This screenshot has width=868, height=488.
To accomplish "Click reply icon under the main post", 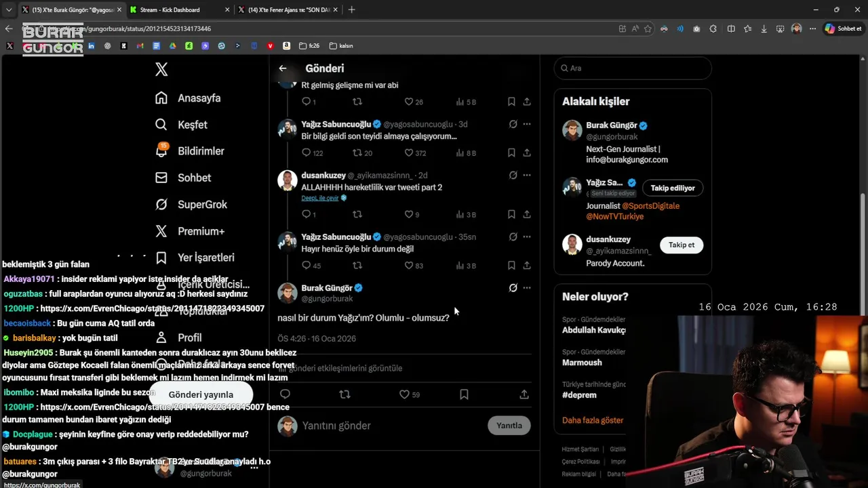I will click(285, 394).
